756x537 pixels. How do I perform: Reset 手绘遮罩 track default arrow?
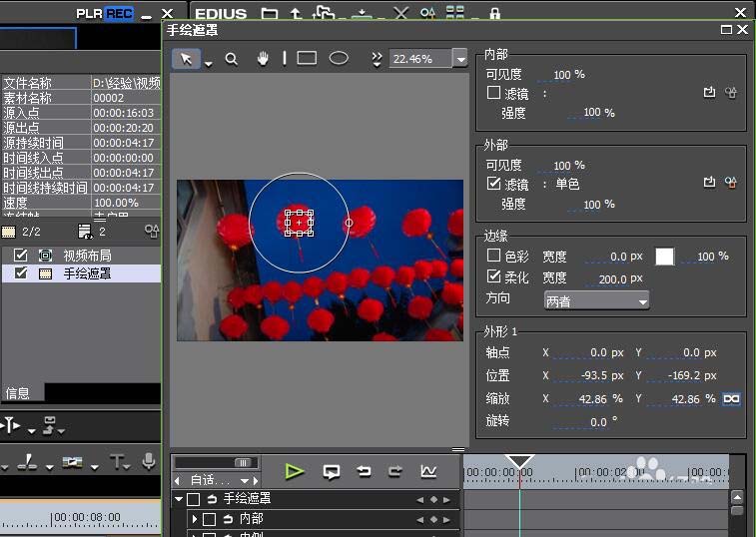pos(212,499)
